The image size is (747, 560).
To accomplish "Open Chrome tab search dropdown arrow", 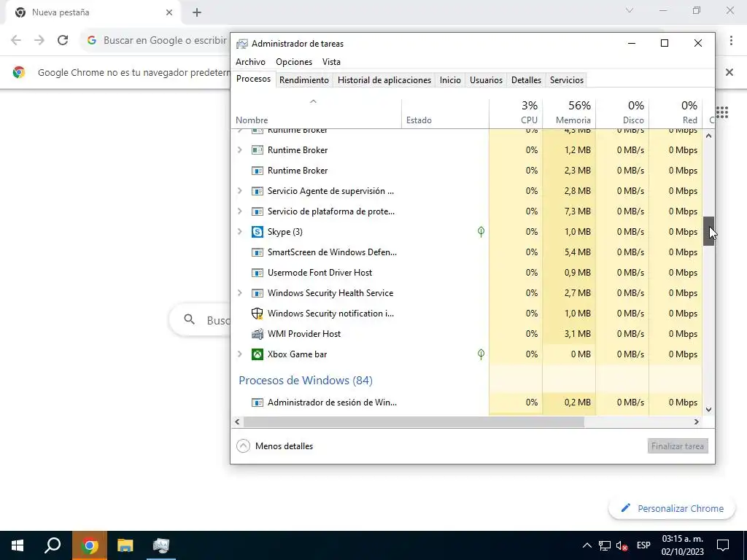I will [630, 10].
